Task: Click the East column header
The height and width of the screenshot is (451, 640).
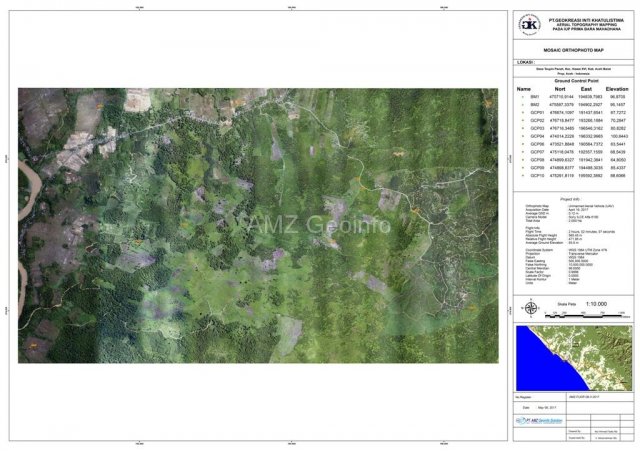Action: (x=585, y=88)
